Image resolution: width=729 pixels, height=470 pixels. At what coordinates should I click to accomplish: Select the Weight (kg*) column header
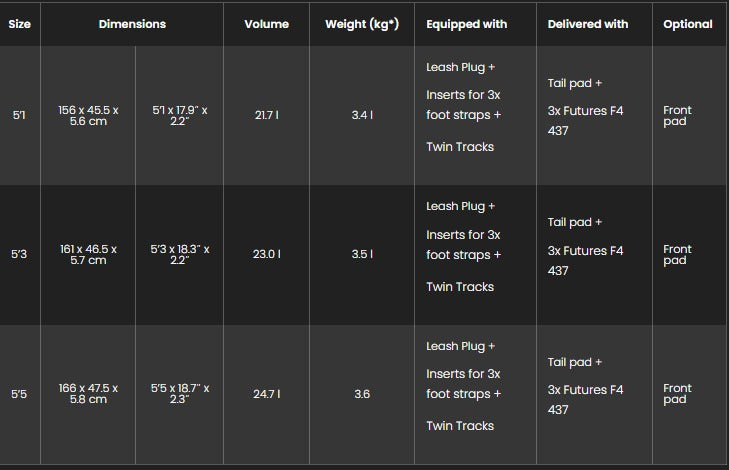pyautogui.click(x=362, y=24)
